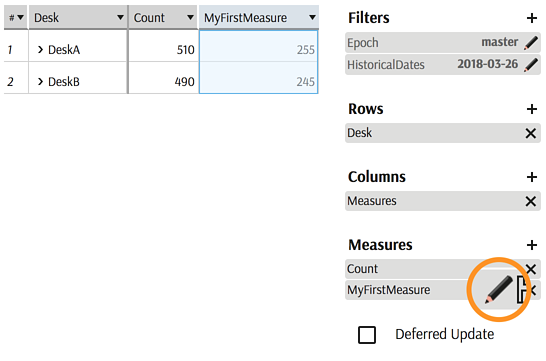
Task: Remove Measures from Columns
Action: (x=531, y=201)
